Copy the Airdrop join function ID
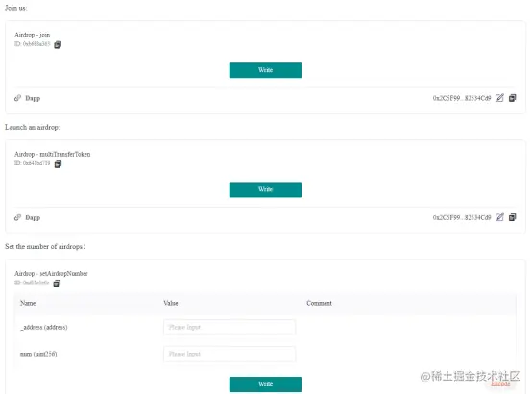532x394 pixels. [58, 44]
